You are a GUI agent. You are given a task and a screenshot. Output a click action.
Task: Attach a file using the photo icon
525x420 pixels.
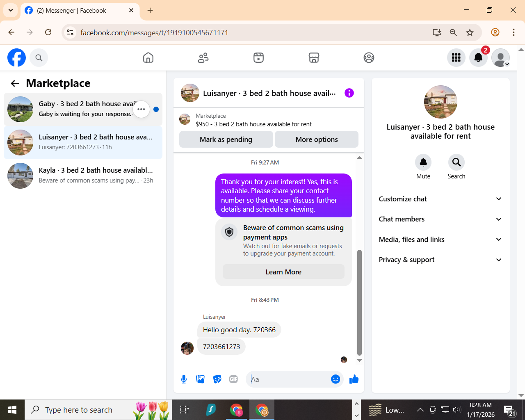(x=201, y=379)
